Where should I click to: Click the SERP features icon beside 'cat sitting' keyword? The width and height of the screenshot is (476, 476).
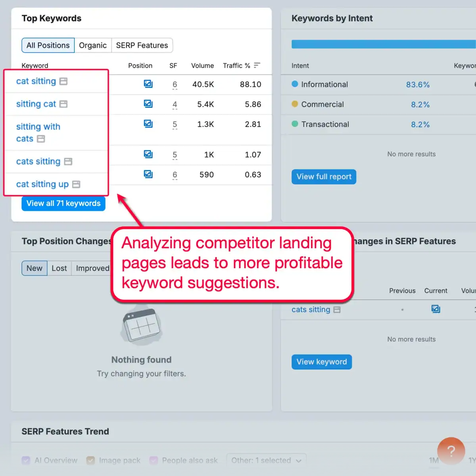63,81
